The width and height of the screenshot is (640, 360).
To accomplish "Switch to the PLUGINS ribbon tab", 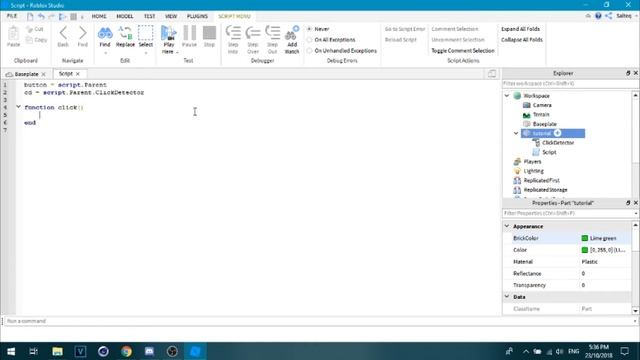I will pyautogui.click(x=197, y=16).
